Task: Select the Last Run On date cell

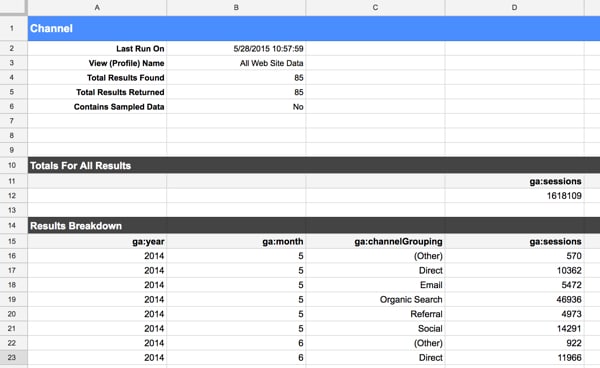Action: point(236,49)
